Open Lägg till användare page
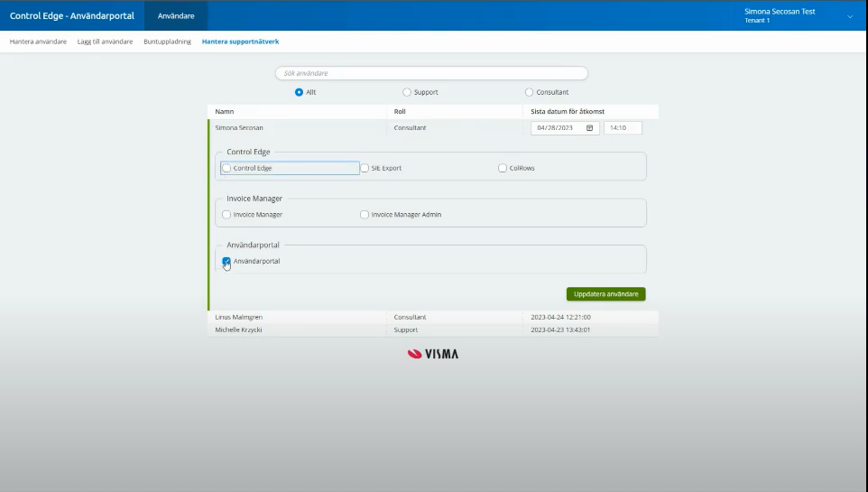868x492 pixels. (x=106, y=42)
